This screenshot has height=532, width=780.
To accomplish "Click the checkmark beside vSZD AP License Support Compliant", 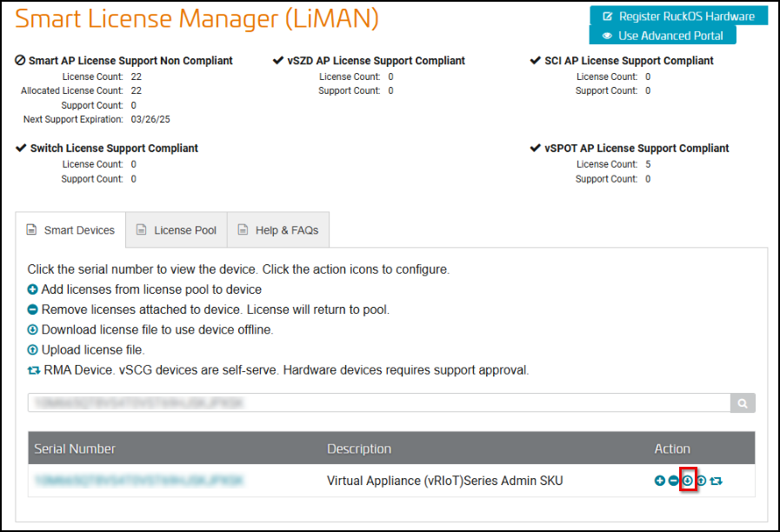I will 278,60.
